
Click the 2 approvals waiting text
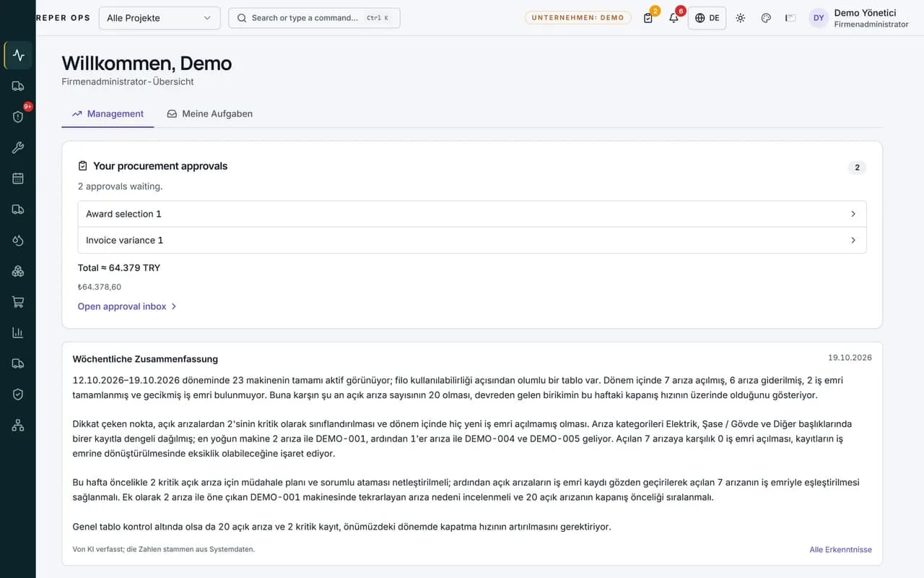[x=121, y=186]
